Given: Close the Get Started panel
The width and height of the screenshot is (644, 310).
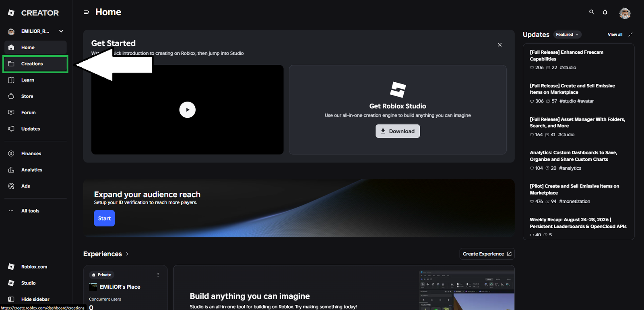Looking at the screenshot, I should pos(500,45).
